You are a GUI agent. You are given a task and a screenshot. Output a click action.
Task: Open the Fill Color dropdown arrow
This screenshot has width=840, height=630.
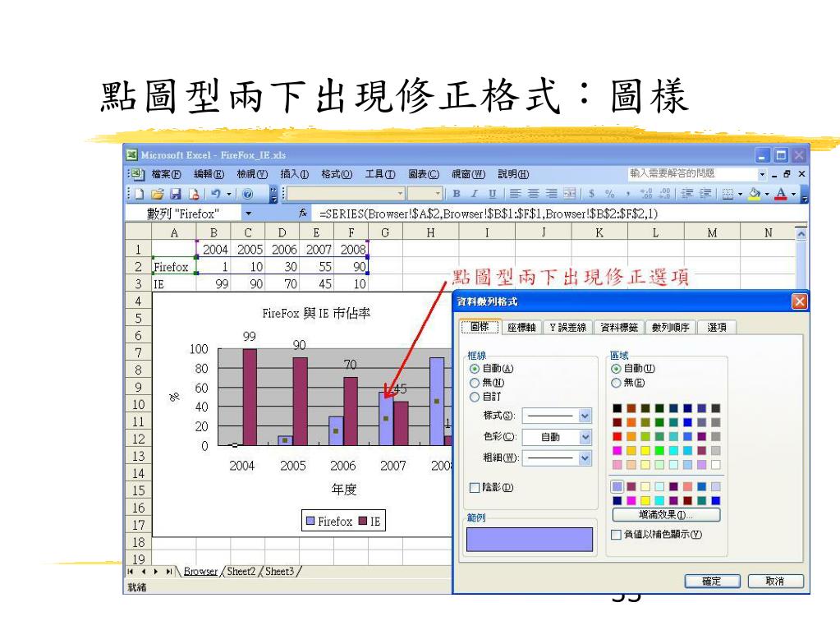coord(767,194)
